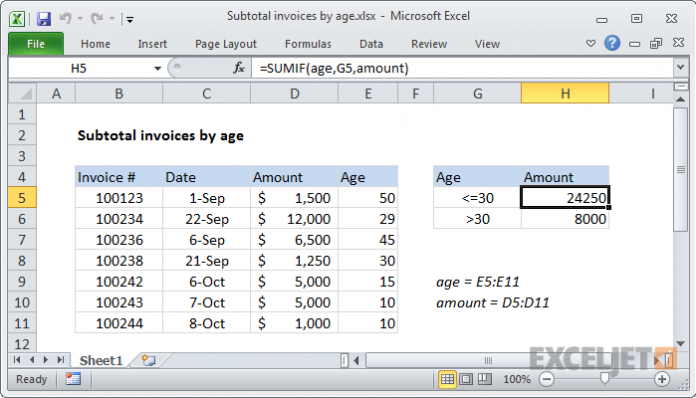Open the Formulas ribbon tab
This screenshot has height=398, width=696.
[308, 44]
